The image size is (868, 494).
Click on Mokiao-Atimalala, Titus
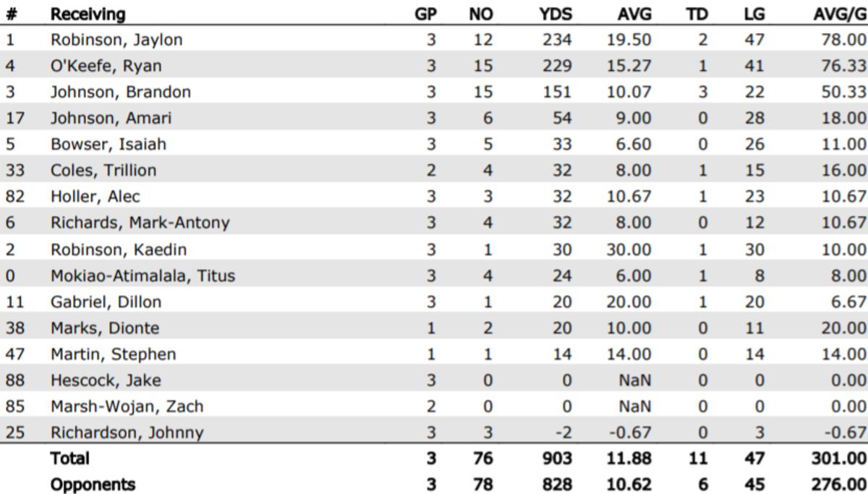click(x=142, y=276)
